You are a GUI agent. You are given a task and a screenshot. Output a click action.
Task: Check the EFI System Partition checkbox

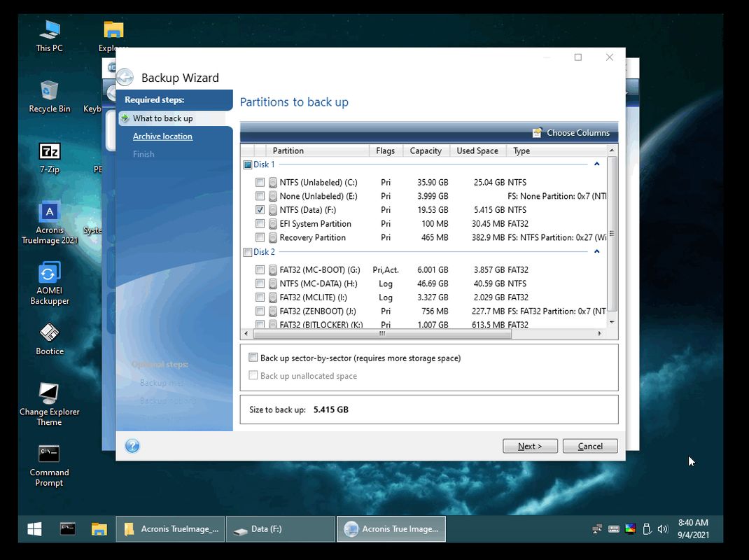point(260,223)
